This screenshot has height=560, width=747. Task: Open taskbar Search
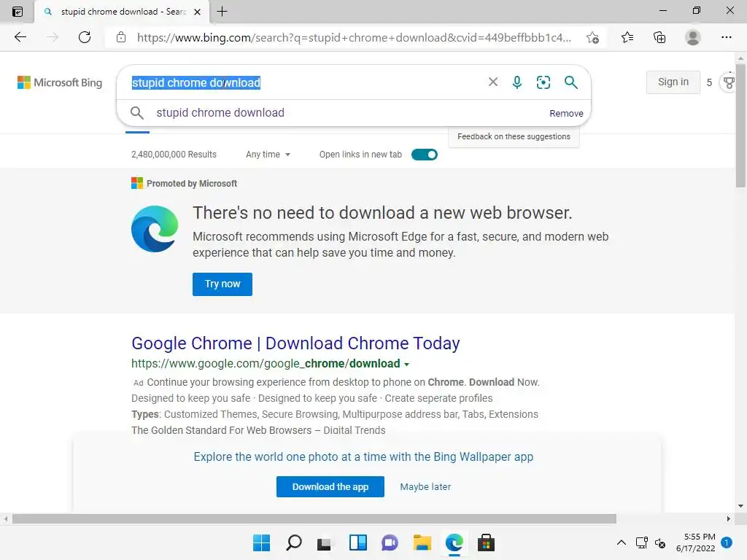[293, 542]
